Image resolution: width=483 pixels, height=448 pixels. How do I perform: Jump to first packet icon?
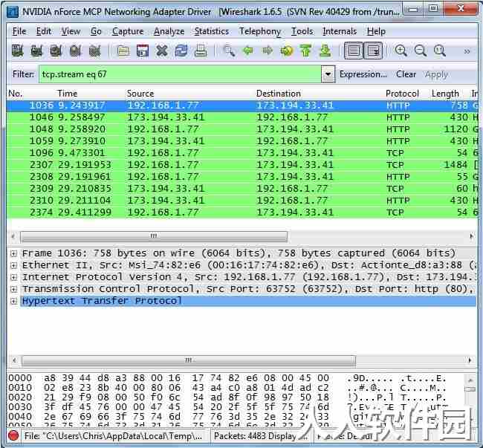pos(306,51)
